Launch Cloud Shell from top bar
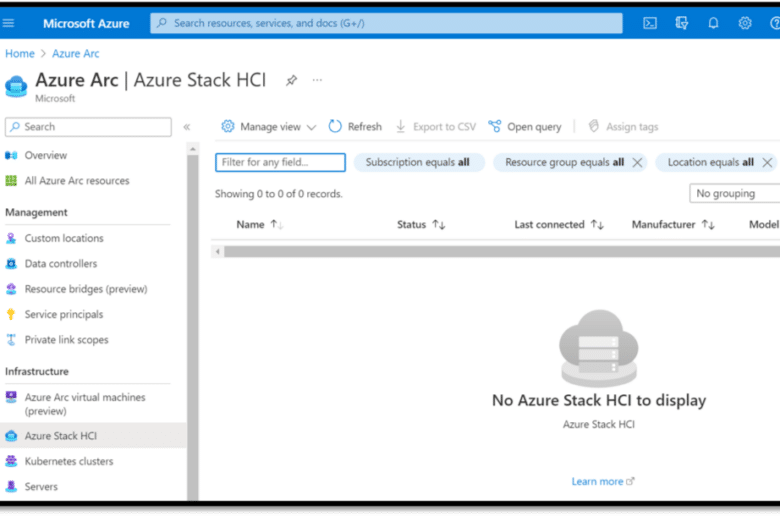Screen dimensions: 780x516 [x=650, y=23]
